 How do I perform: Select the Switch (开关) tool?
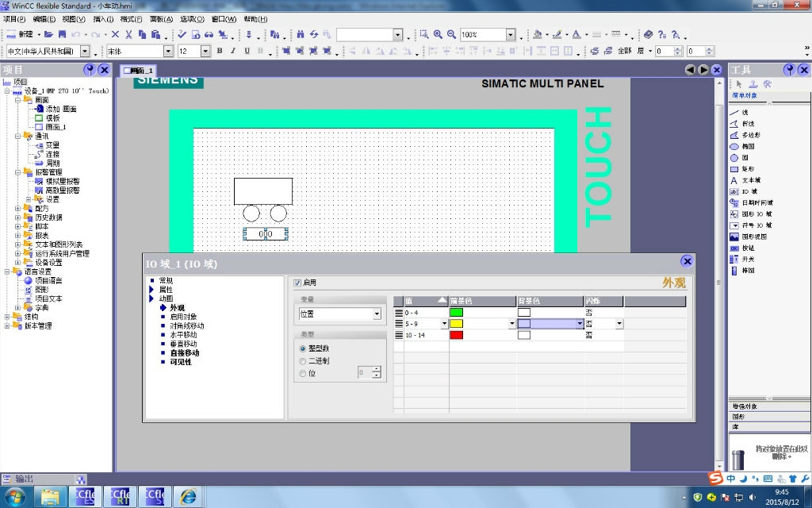coord(741,260)
